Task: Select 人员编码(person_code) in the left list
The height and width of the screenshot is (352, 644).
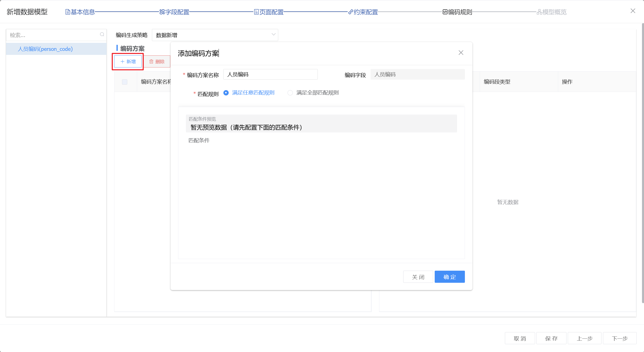Action: (x=45, y=49)
